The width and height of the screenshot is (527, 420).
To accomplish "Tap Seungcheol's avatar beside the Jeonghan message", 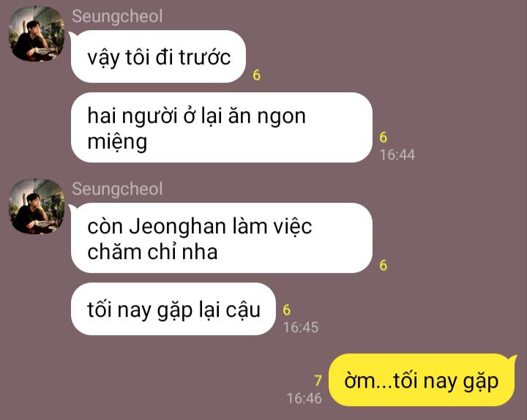I will [x=37, y=206].
